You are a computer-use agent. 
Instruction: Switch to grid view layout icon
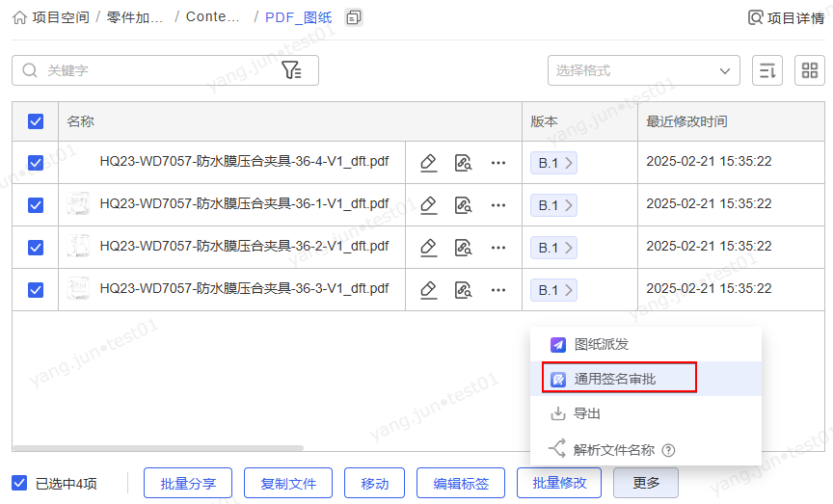810,70
